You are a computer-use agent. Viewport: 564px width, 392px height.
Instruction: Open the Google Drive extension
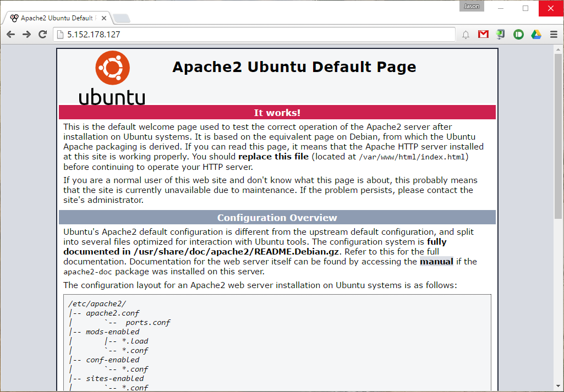536,34
